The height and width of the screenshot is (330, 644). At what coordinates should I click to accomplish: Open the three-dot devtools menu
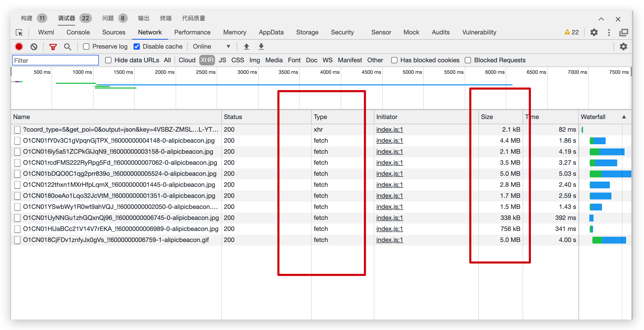pos(609,32)
